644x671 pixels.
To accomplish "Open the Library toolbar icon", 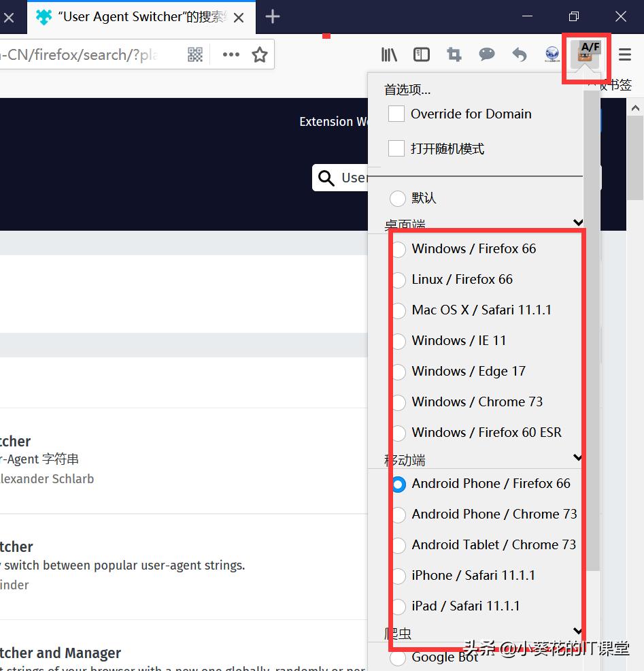I will pos(389,54).
